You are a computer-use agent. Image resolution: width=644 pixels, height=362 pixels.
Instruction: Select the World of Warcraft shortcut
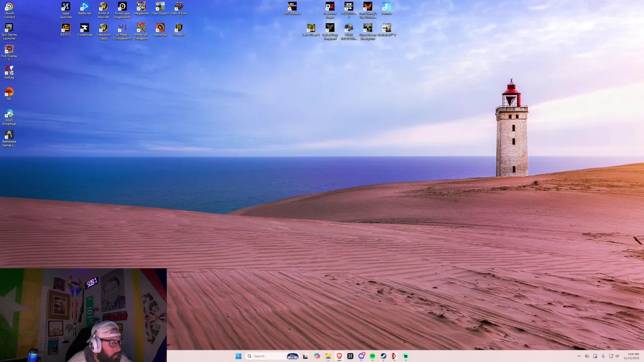click(103, 10)
